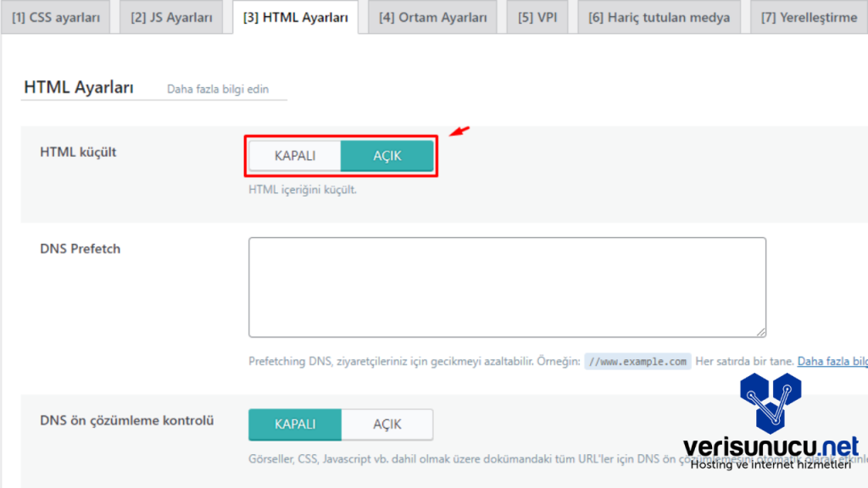
Task: Click the HTML Ayarları section heading
Action: point(79,87)
